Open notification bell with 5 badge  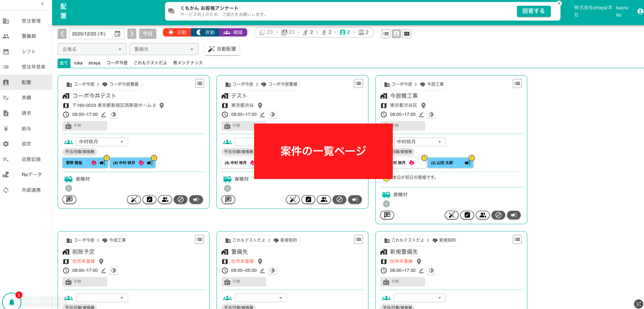coord(11,301)
